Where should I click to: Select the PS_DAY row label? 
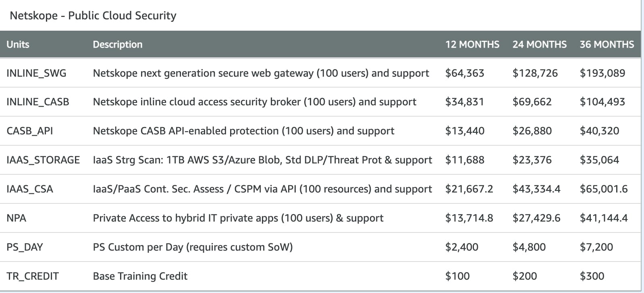coord(25,247)
